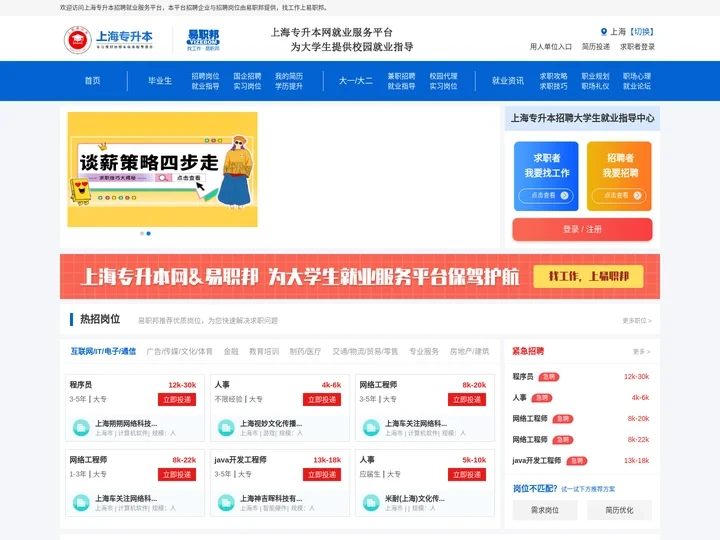This screenshot has width=720, height=540.
Task: Click the 上海专升本 logo
Action: pyautogui.click(x=108, y=39)
